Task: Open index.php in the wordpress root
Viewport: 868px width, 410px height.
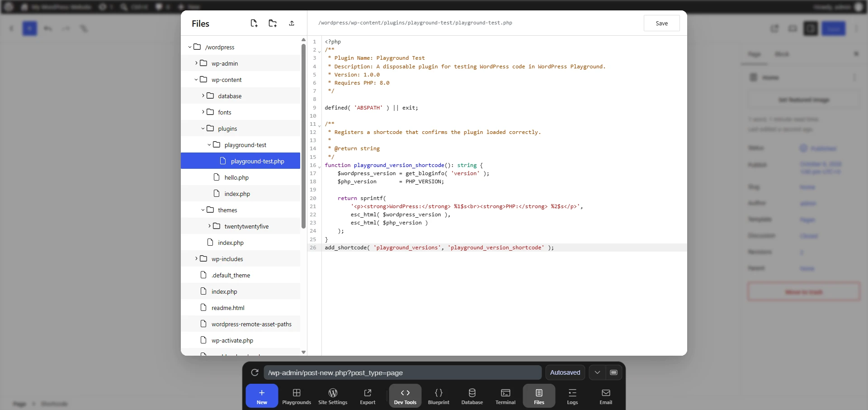Action: 241,291
